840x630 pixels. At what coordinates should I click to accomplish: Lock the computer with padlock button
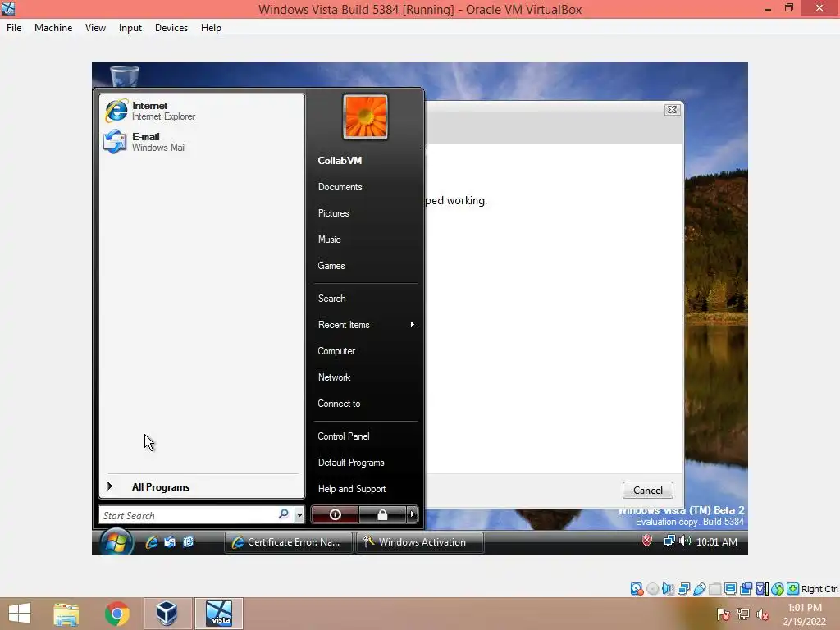[x=382, y=515]
